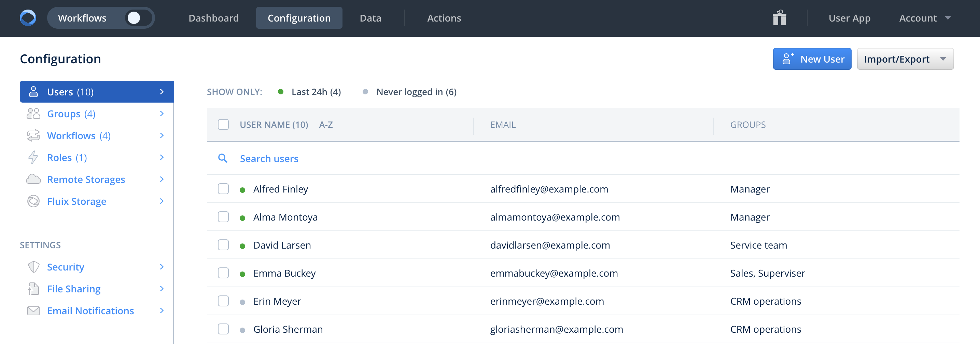Click the search magnifier icon
980x344 pixels.
[223, 158]
